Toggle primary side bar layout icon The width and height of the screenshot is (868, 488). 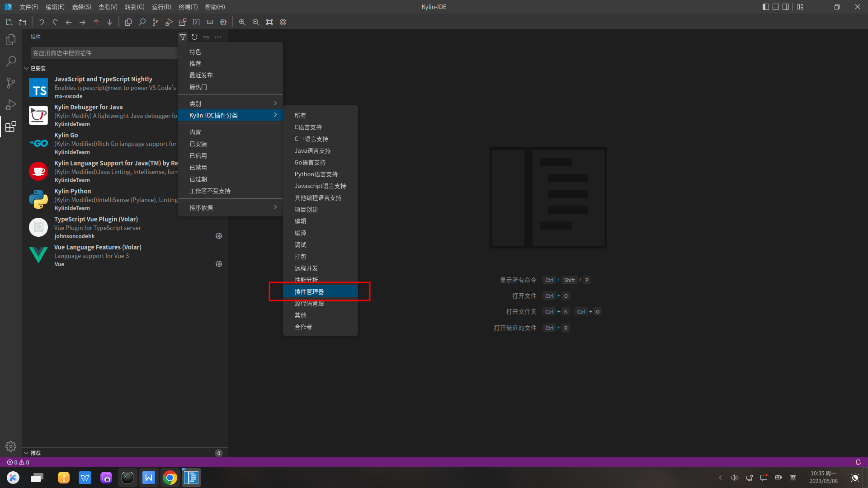point(765,7)
